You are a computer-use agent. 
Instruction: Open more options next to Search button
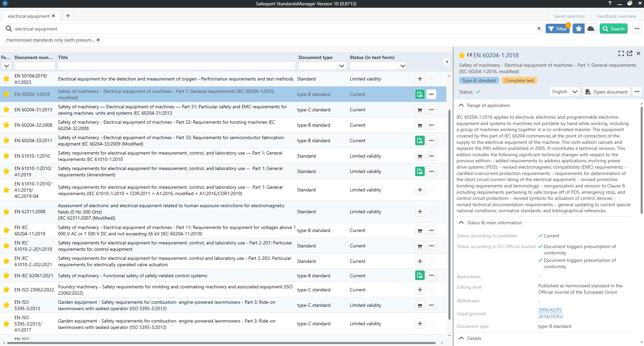[x=637, y=29]
